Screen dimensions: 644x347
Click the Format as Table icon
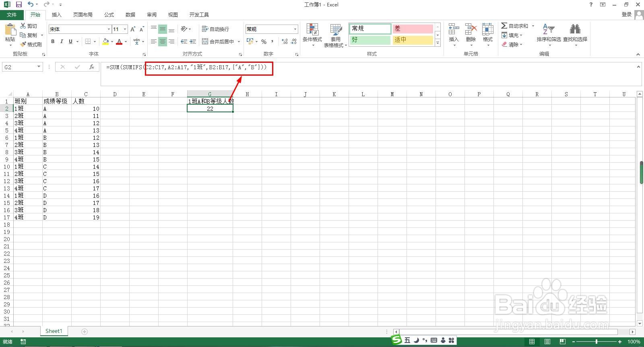coord(336,29)
